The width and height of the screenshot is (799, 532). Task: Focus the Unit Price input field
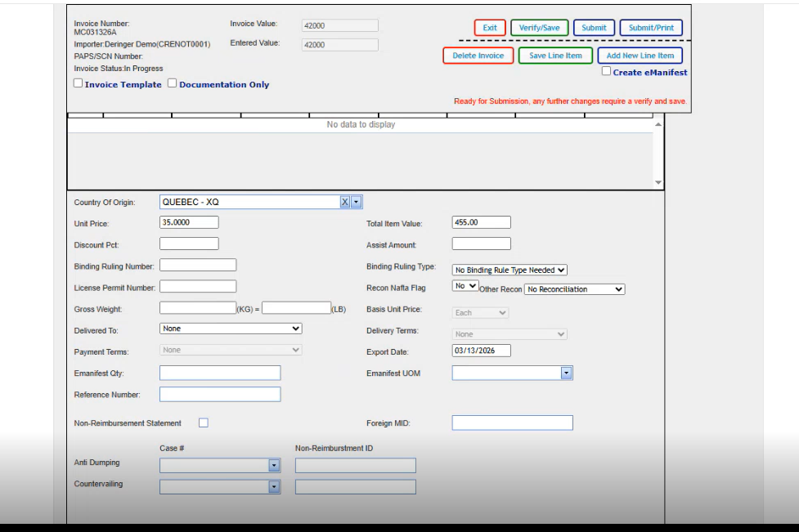click(x=189, y=222)
